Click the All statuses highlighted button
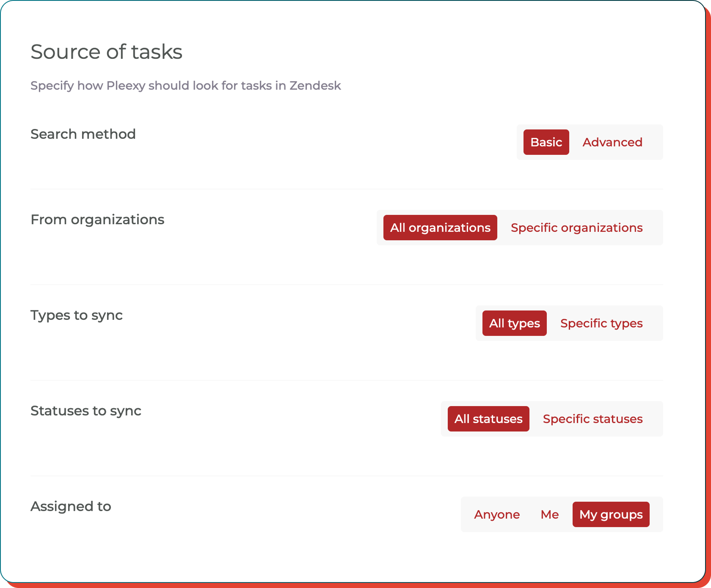711x588 pixels. pyautogui.click(x=488, y=419)
